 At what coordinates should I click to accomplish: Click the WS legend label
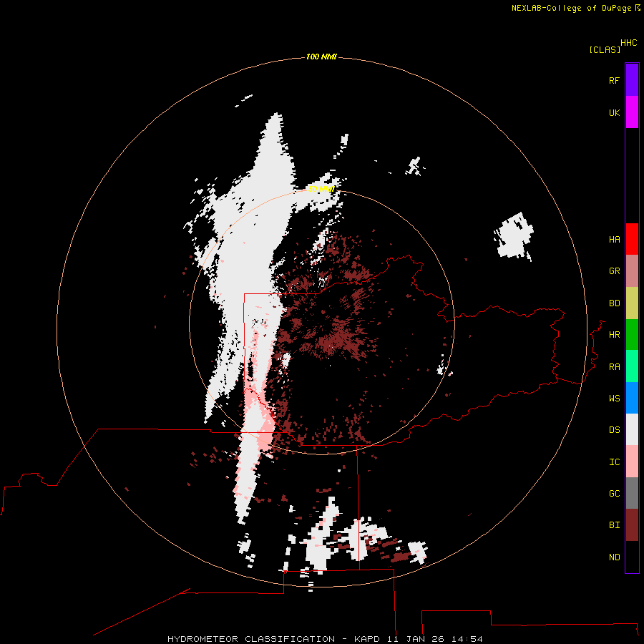coord(614,399)
